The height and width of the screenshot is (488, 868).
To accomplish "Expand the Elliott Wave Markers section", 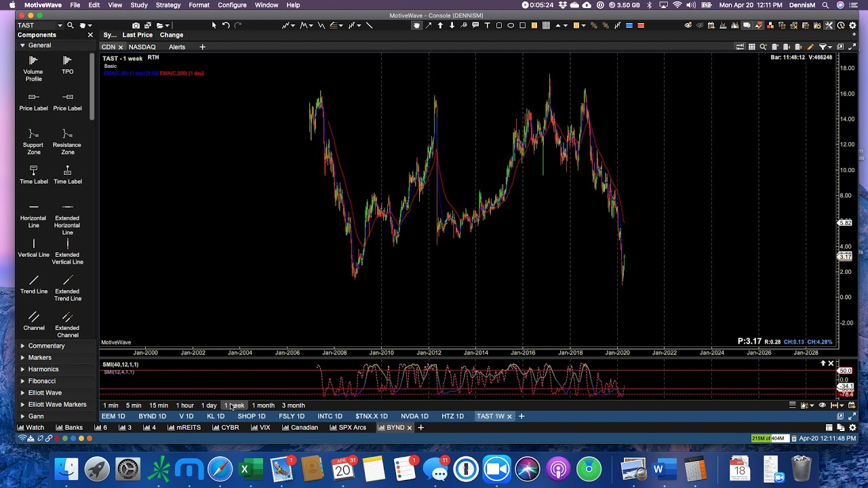I will [x=22, y=405].
